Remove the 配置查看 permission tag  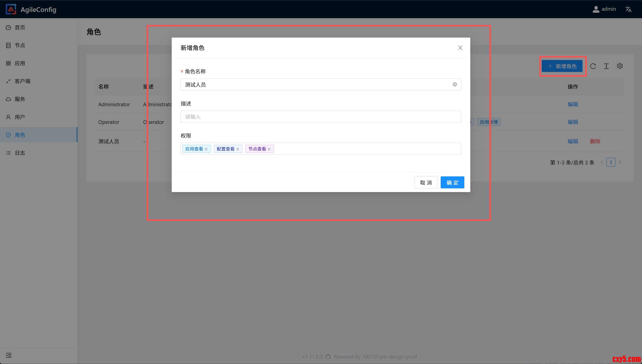tap(238, 149)
